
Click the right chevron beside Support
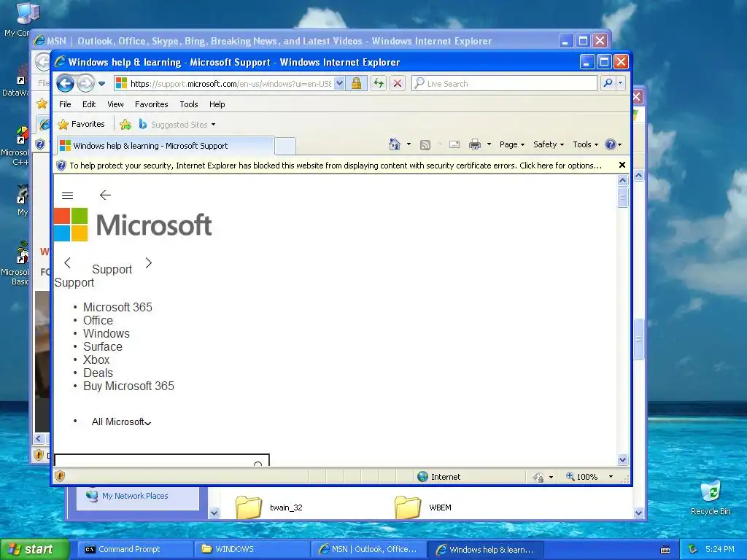pyautogui.click(x=149, y=262)
